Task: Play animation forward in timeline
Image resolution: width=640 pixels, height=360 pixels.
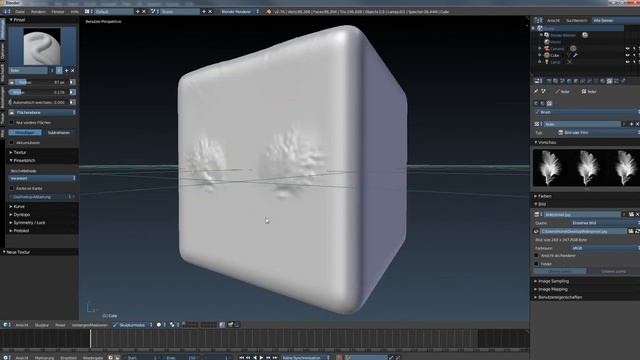Action: click(x=262, y=358)
